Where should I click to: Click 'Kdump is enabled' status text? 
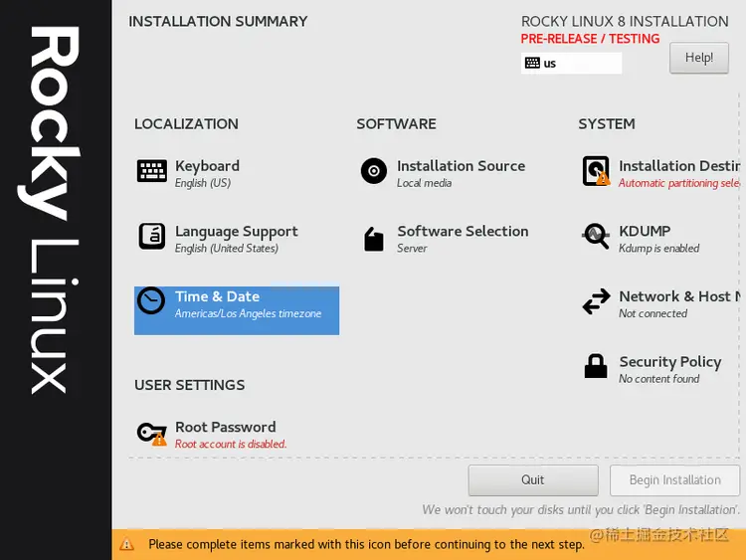click(658, 249)
